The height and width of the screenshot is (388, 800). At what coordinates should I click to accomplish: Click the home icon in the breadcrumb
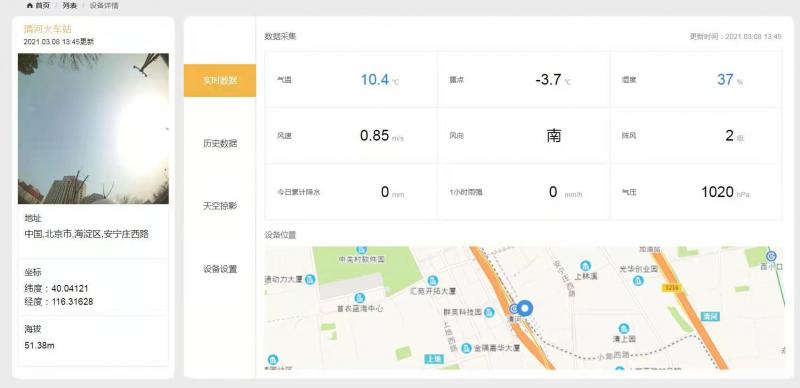point(29,6)
